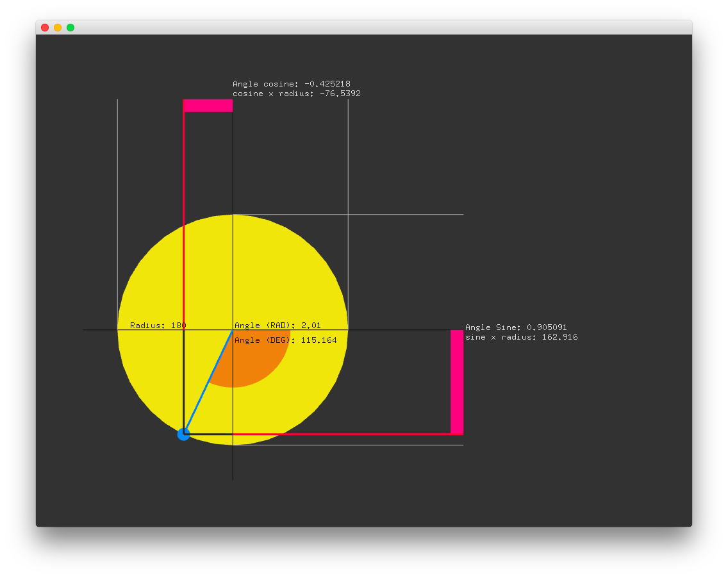Click the center of the yellow circle
The height and width of the screenshot is (578, 728).
pos(232,329)
